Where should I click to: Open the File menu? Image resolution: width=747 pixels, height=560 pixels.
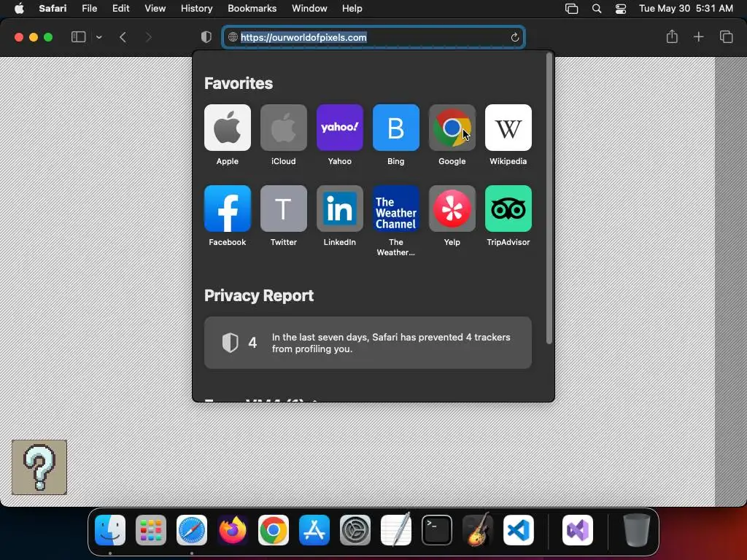[x=89, y=9]
